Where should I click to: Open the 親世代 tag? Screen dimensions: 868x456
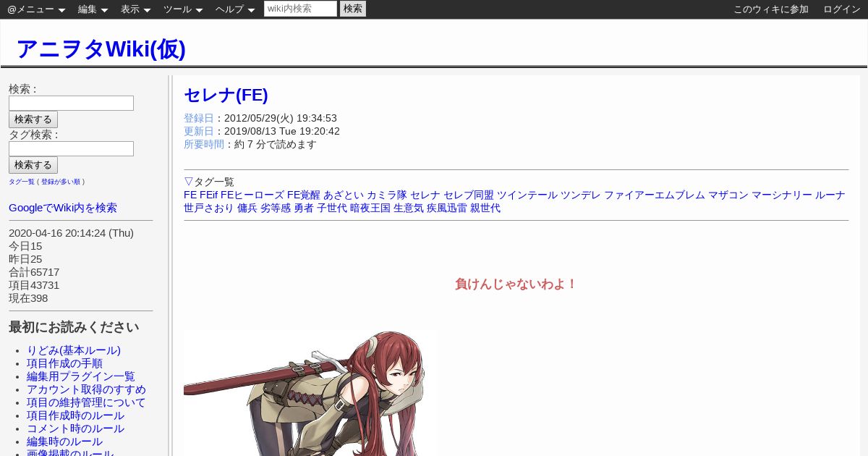pos(485,208)
